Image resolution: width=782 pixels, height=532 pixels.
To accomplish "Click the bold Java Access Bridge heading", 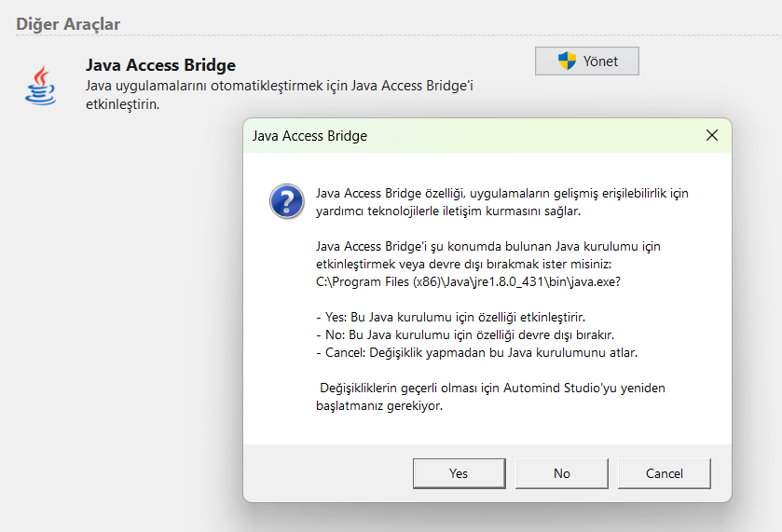I will [x=160, y=65].
